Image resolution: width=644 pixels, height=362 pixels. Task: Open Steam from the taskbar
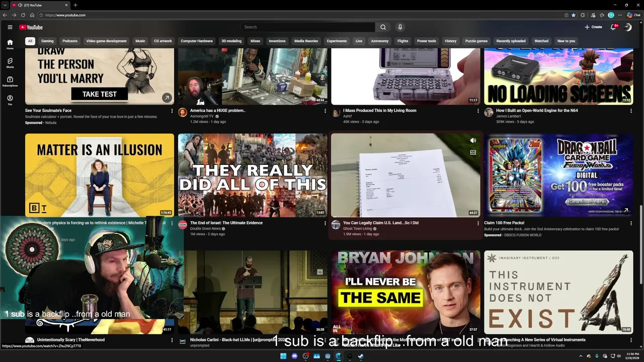pyautogui.click(x=361, y=356)
